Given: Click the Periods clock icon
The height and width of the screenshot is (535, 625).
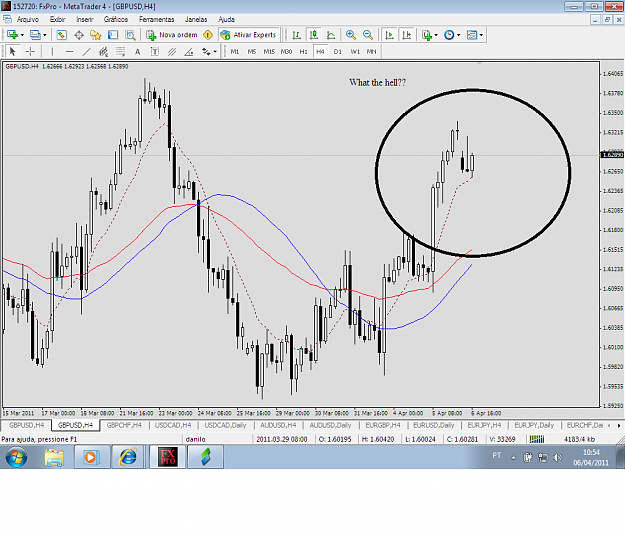Looking at the screenshot, I should pyautogui.click(x=449, y=35).
